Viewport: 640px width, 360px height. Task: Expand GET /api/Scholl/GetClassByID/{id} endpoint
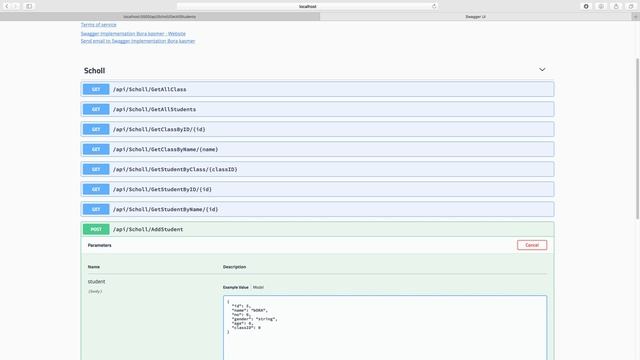click(x=317, y=129)
